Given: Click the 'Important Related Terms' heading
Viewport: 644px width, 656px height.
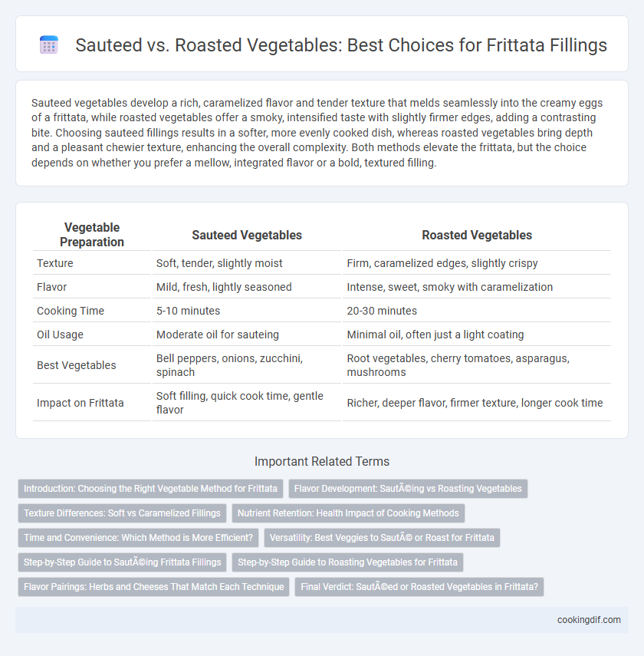Looking at the screenshot, I should (322, 461).
